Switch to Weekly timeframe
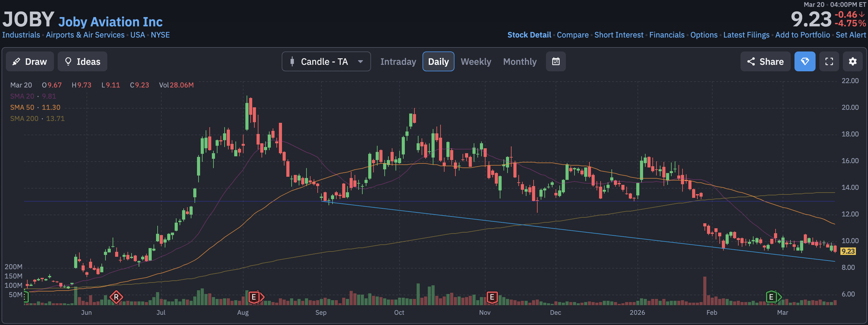 [476, 62]
